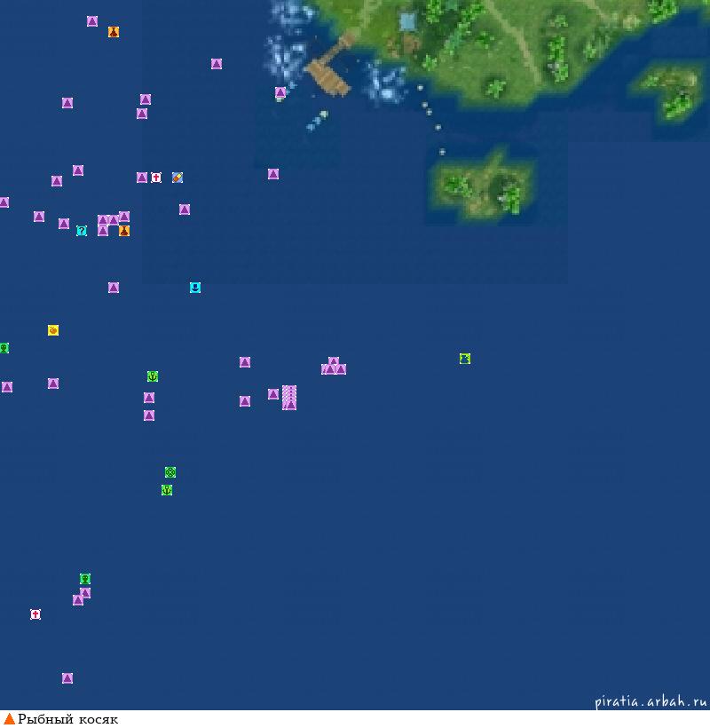Screen dimensions: 710x728
Task: Select the green ship's wheel marker
Action: [x=170, y=472]
